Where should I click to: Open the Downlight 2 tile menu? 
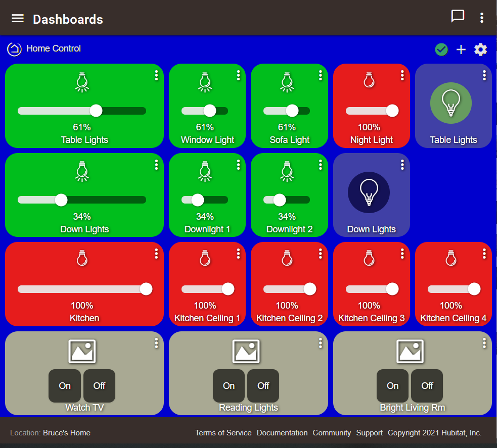pyautogui.click(x=321, y=165)
